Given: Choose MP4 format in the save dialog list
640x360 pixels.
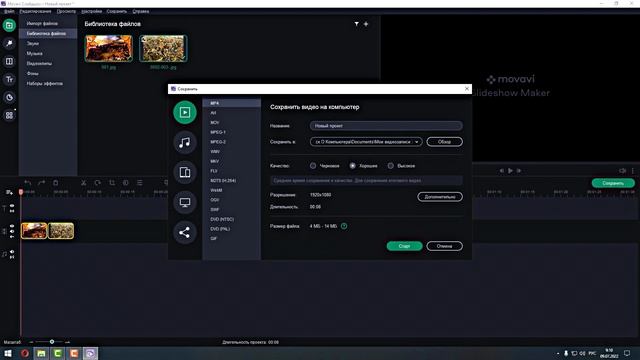Looking at the screenshot, I should click(x=231, y=103).
